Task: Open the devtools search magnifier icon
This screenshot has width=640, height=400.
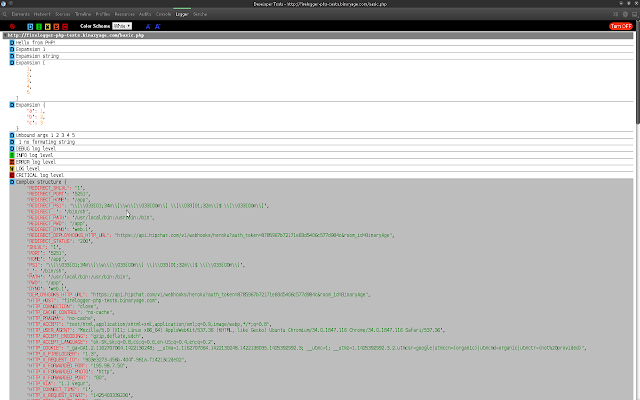Action: click(4, 14)
